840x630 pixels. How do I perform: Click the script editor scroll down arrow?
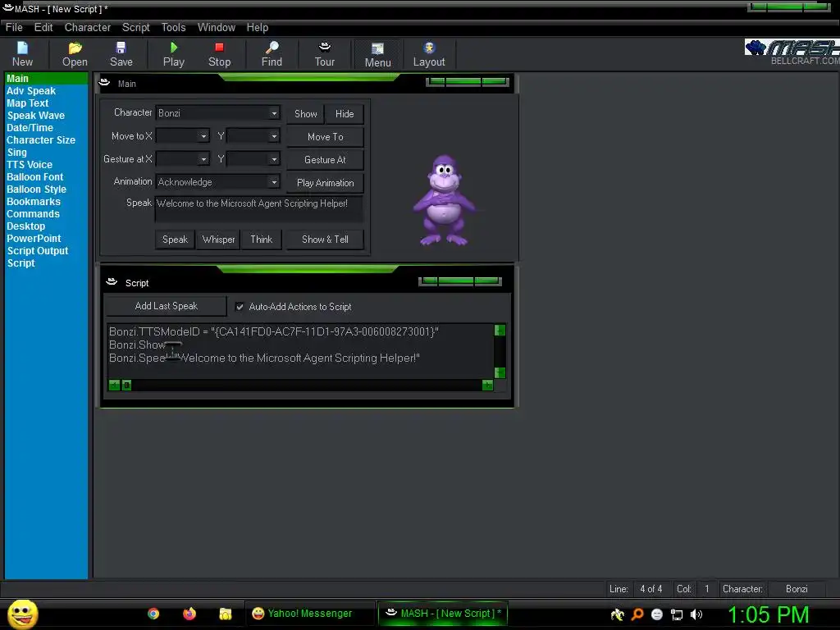coord(500,372)
